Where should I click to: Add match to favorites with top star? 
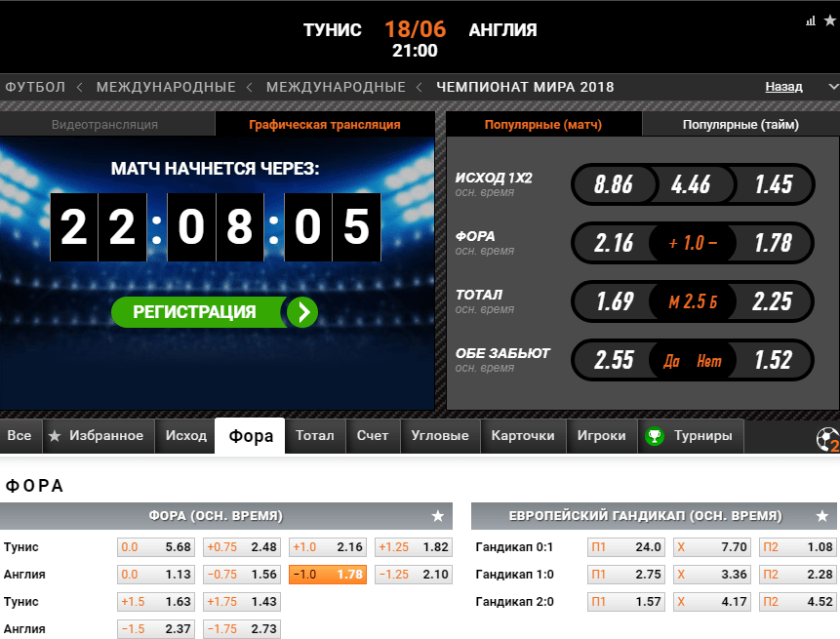pyautogui.click(x=830, y=20)
